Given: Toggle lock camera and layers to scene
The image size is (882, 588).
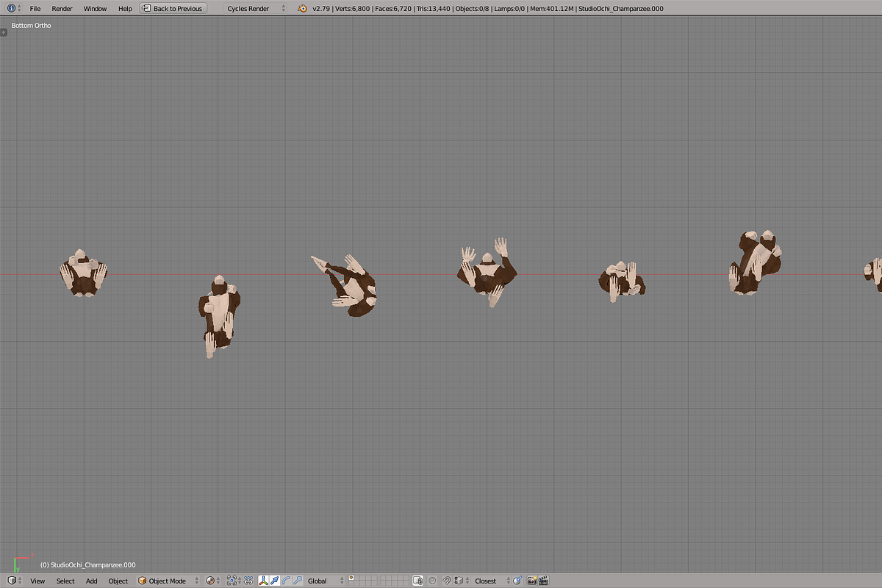Looking at the screenshot, I should coord(417,581).
